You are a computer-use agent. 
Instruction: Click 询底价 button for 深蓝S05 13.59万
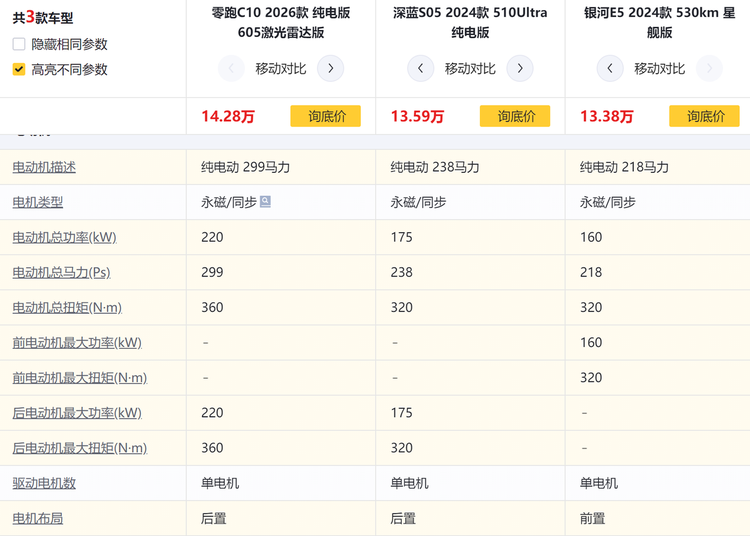tap(515, 116)
